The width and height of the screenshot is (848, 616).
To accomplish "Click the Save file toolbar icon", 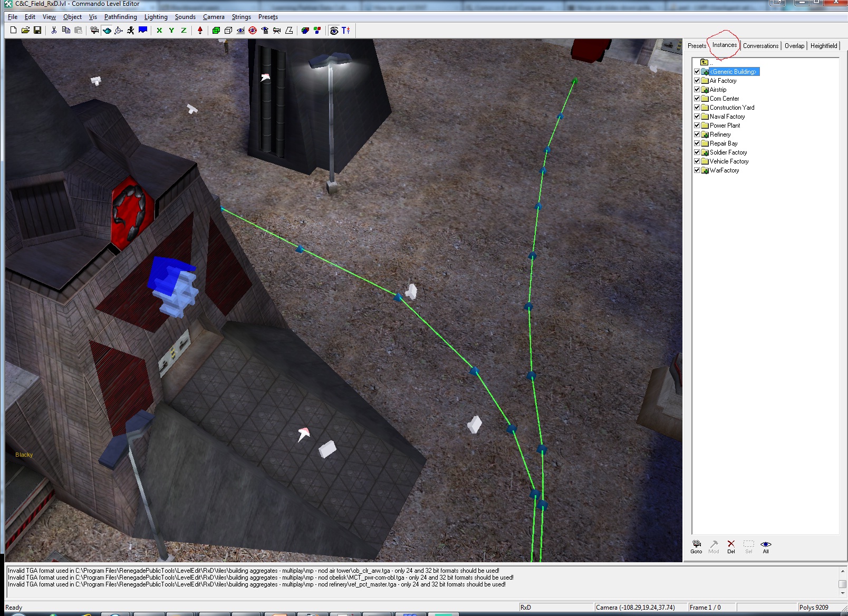I will point(37,31).
